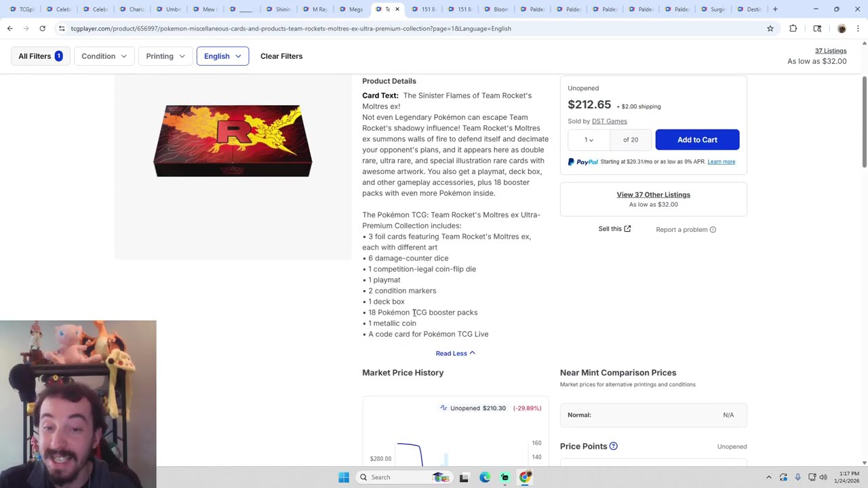The height and width of the screenshot is (488, 868).
Task: Switch to the Mew tab
Action: pyautogui.click(x=204, y=9)
